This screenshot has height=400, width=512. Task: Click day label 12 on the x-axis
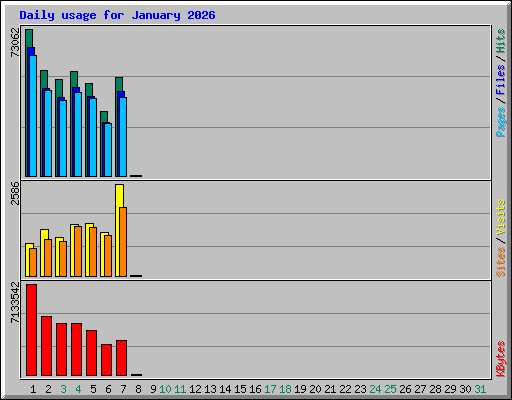pos(195,389)
